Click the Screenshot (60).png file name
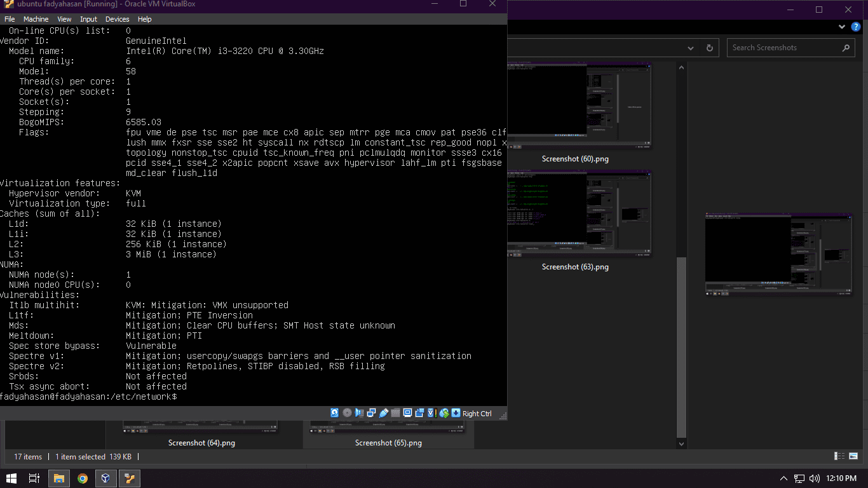Screen dimensions: 868x488 (575, 159)
